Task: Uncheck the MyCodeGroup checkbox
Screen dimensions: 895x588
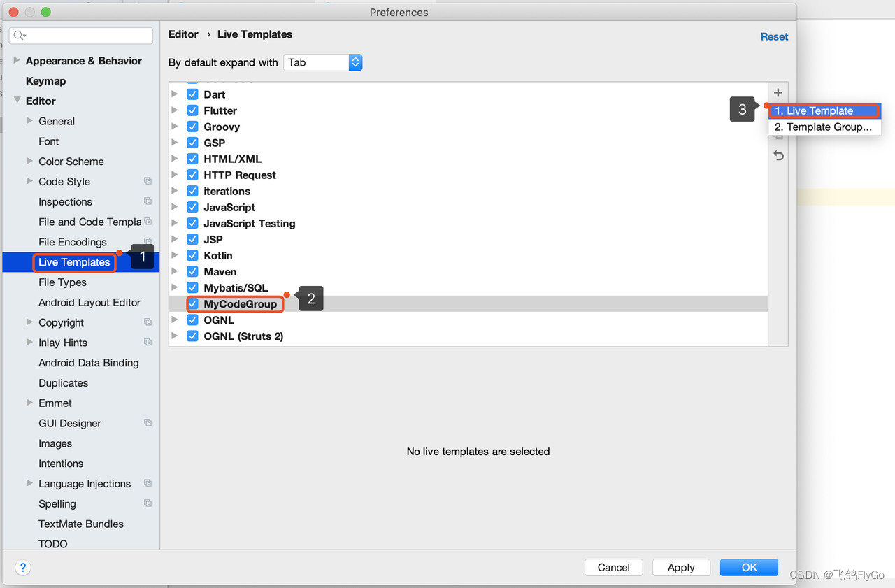Action: [x=192, y=304]
